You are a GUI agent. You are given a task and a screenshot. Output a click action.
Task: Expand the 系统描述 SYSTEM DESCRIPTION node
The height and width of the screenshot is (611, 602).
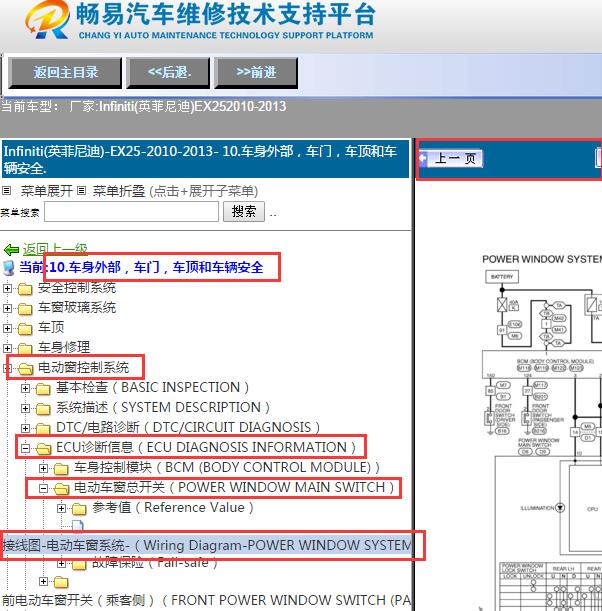click(25, 408)
